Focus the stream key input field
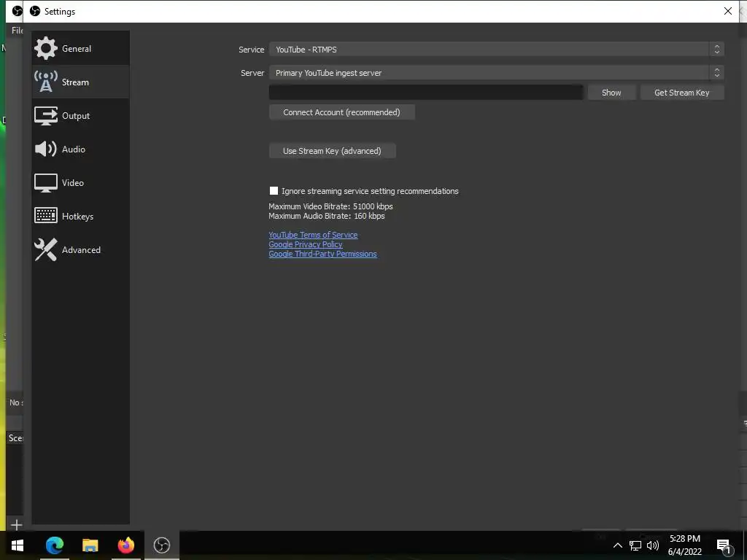747x560 pixels. click(426, 93)
